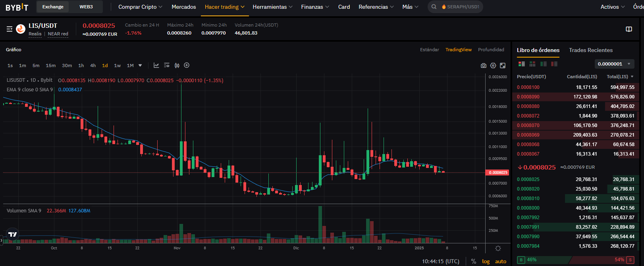The image size is (644, 266).
Task: Expand the Referencias menu
Action: pyautogui.click(x=376, y=7)
